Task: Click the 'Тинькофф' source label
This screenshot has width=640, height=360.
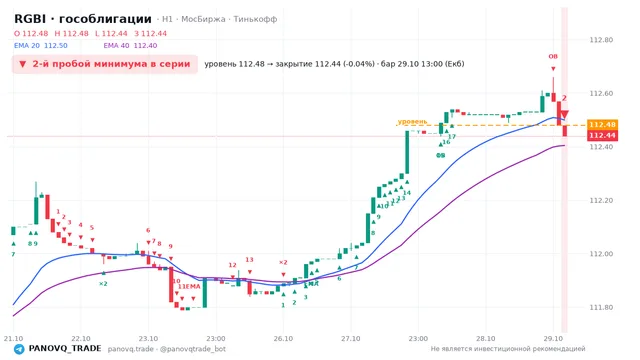Action: [255, 19]
